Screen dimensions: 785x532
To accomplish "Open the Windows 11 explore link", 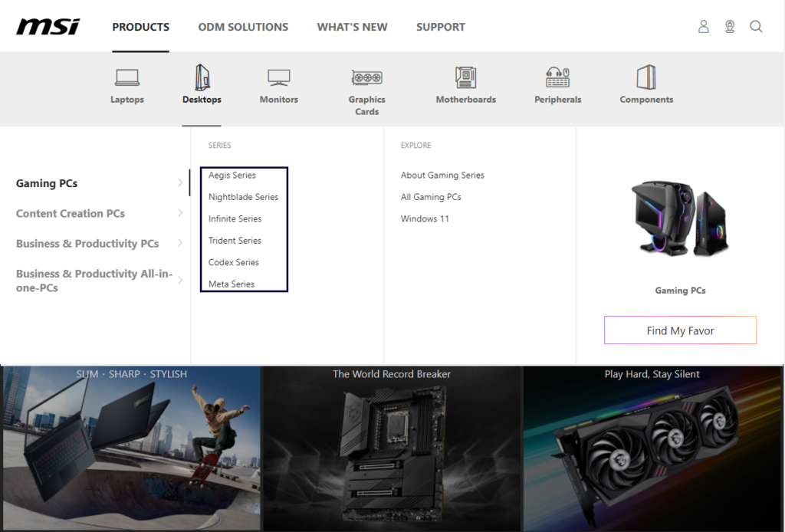I will coord(425,219).
